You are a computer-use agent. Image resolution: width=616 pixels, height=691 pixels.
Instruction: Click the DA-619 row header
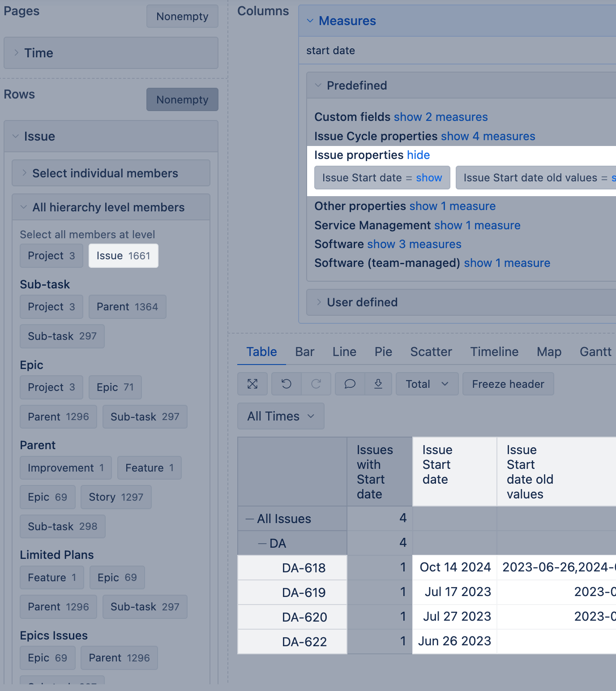(292, 592)
